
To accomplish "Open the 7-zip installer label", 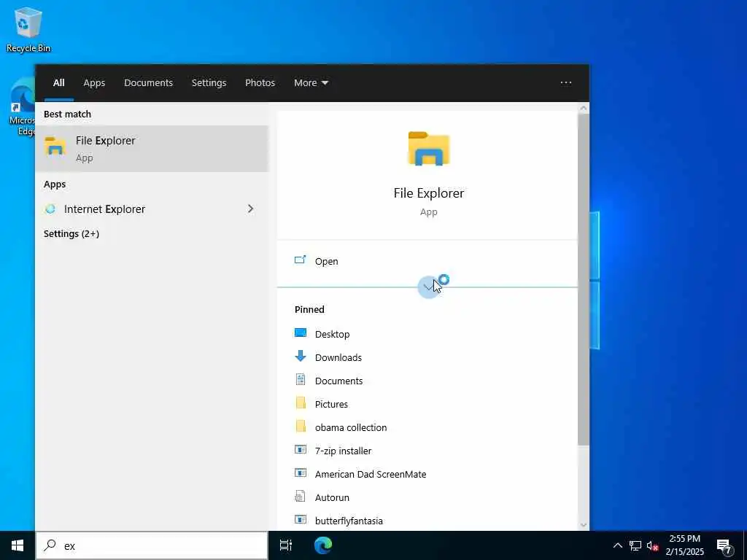I will (x=343, y=451).
